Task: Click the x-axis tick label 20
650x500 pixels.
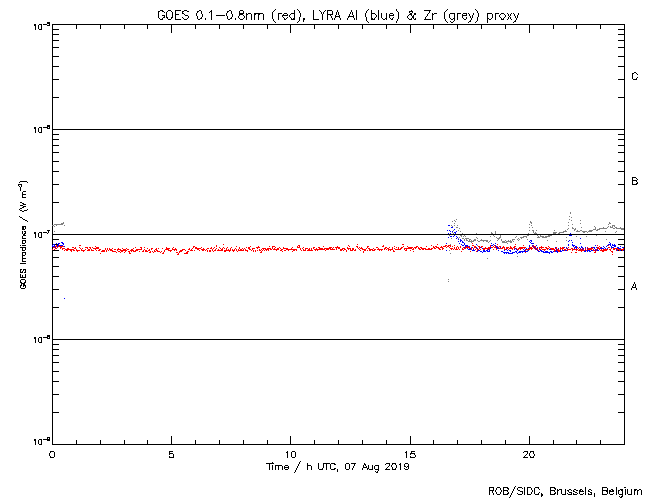Action: coord(528,454)
